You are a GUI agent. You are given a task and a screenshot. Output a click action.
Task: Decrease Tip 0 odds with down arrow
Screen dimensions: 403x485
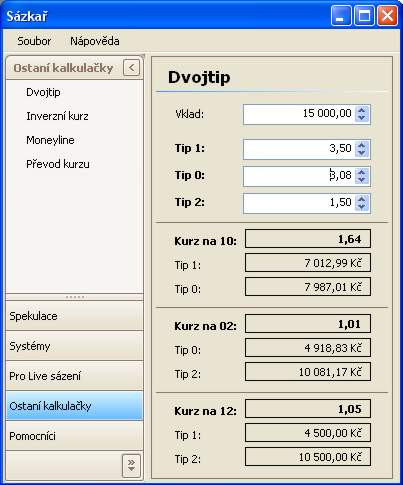pos(362,180)
